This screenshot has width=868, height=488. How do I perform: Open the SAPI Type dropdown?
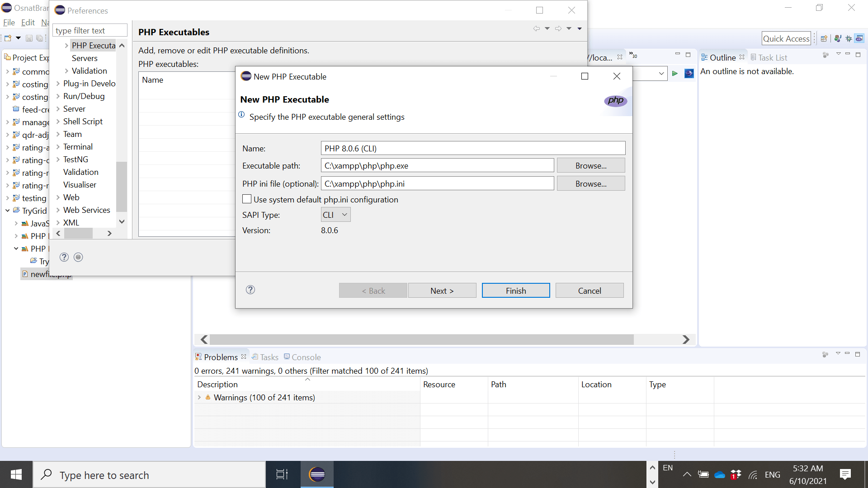335,215
